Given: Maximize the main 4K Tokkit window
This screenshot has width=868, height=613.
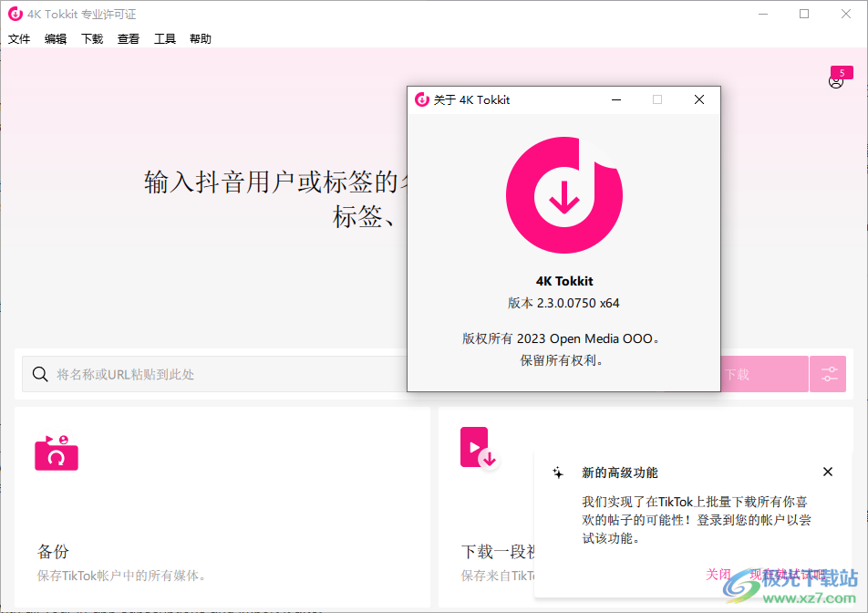Looking at the screenshot, I should pyautogui.click(x=804, y=14).
